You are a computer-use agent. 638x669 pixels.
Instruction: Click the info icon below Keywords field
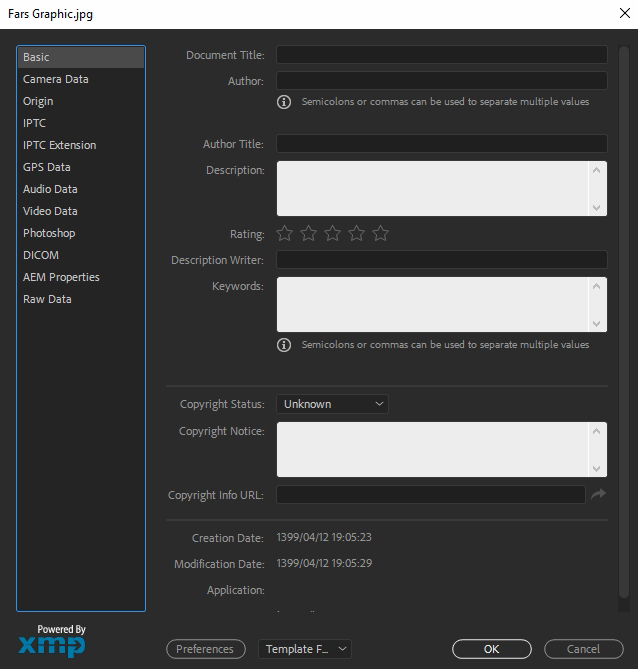[x=284, y=345]
